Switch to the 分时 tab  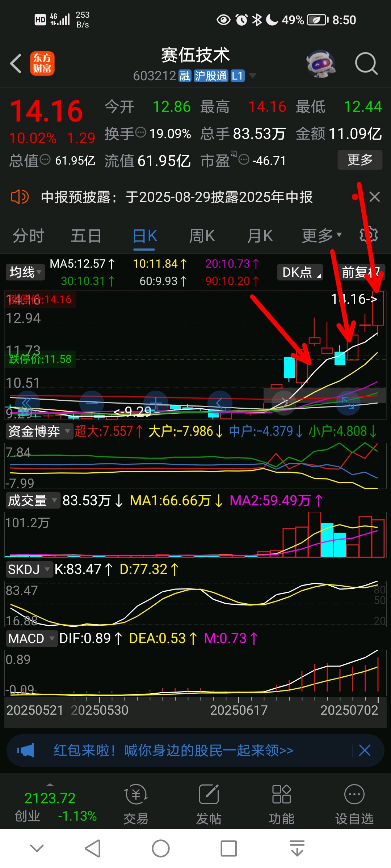(28, 235)
